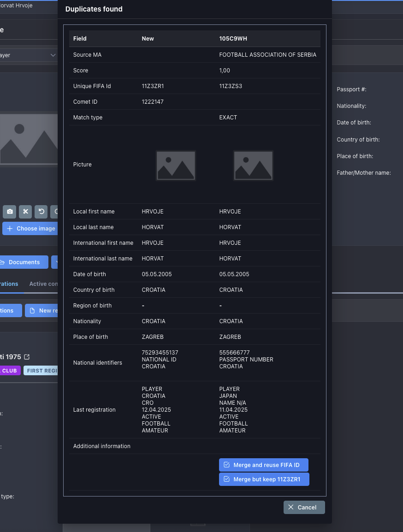Select the camera capture icon
The width and height of the screenshot is (403, 532).
(x=9, y=212)
